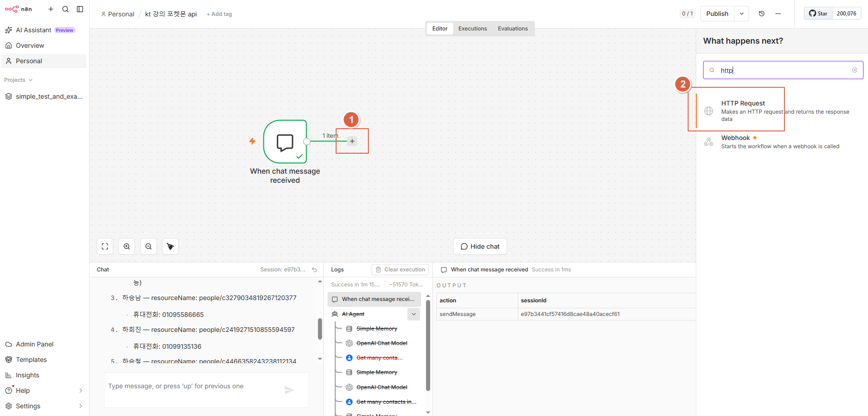Collapse the sidebar with the panel icon
This screenshot has width=868, height=416.
(80, 9)
